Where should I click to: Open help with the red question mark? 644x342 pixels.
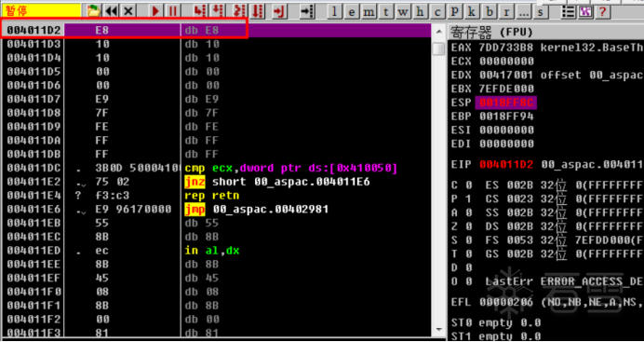coord(602,11)
